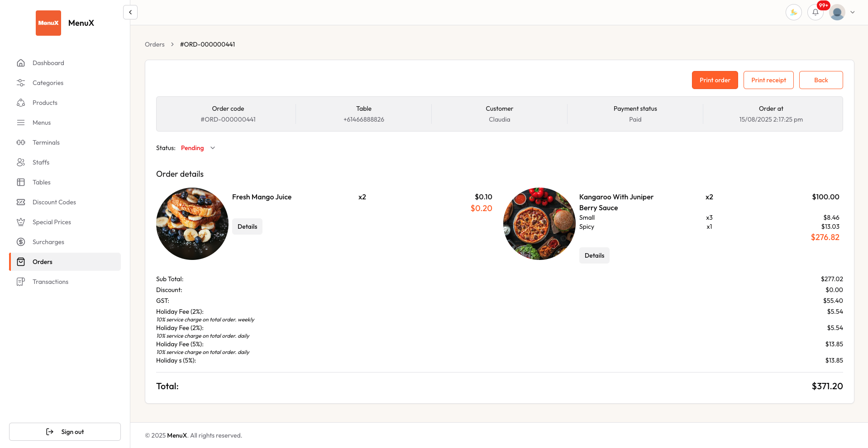Go to Categories in sidebar

point(65,83)
